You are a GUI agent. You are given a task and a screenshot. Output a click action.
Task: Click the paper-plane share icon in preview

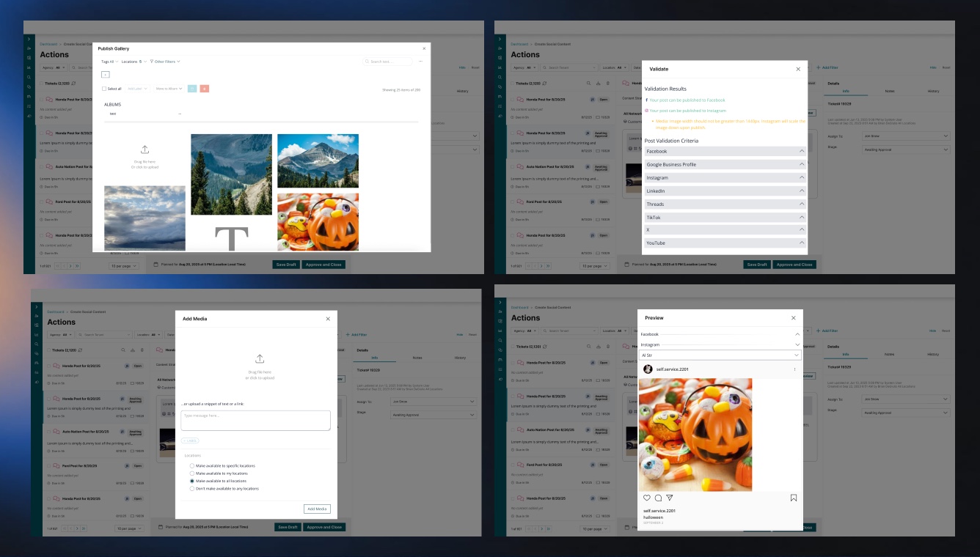[x=669, y=498]
